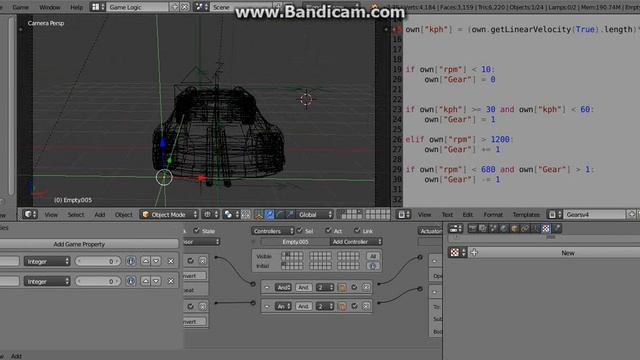Open the text editor Format menu
The width and height of the screenshot is (640, 360).
tap(493, 215)
